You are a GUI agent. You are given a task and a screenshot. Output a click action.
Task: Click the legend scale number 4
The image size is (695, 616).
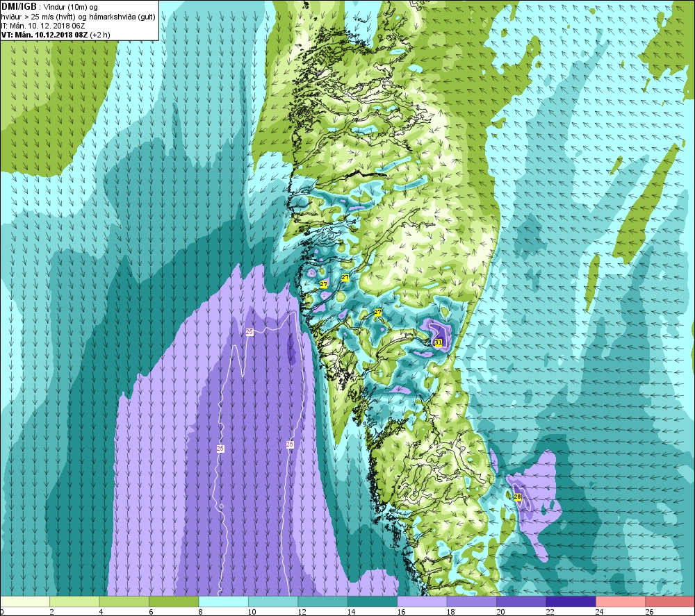[101, 612]
